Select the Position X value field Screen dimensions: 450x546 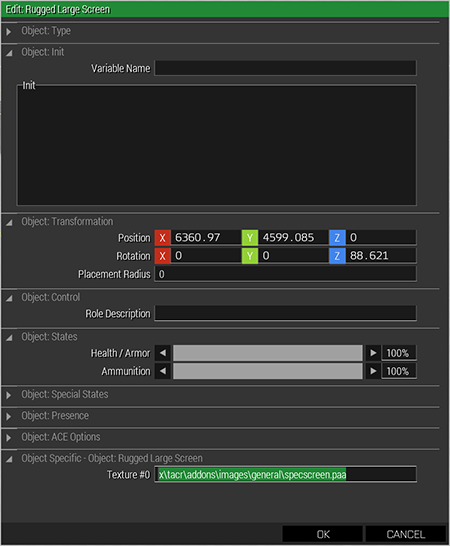point(206,237)
